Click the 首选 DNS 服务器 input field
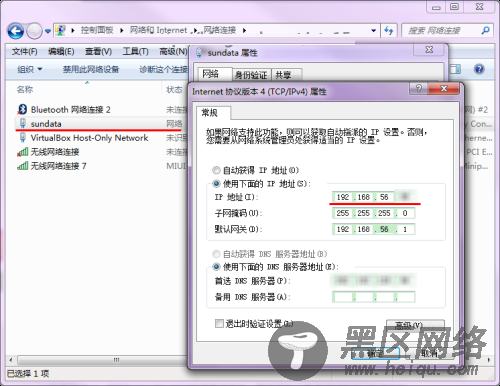The image size is (500, 386). (373, 281)
